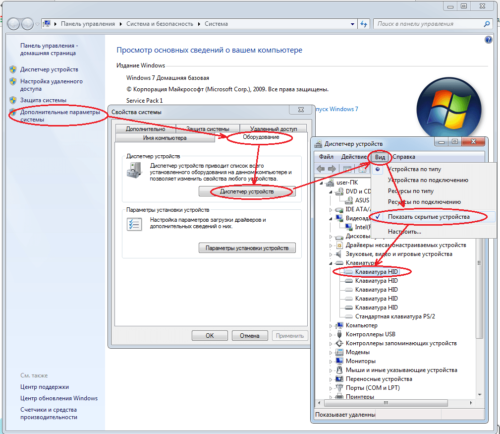Screen dimensions: 500x434
Task: Open the Справка menu in Device Manager
Action: point(404,157)
